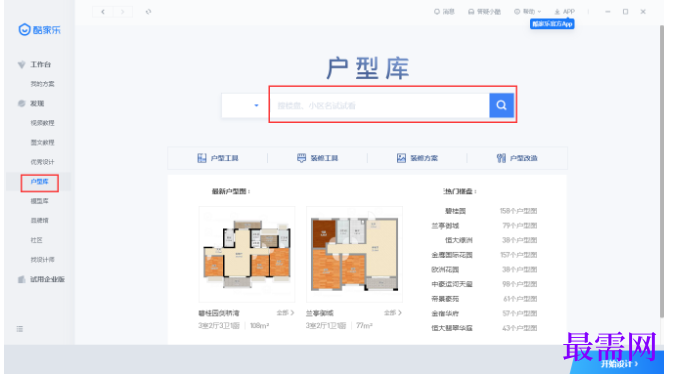This screenshot has height=378, width=675.
Task: Click the 试用企业版 building icon
Action: point(21,279)
